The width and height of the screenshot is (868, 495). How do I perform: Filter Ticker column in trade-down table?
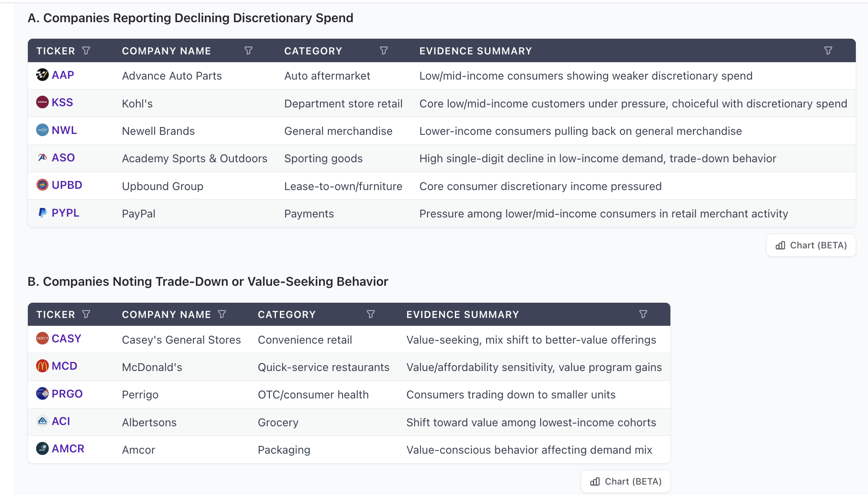(x=86, y=314)
